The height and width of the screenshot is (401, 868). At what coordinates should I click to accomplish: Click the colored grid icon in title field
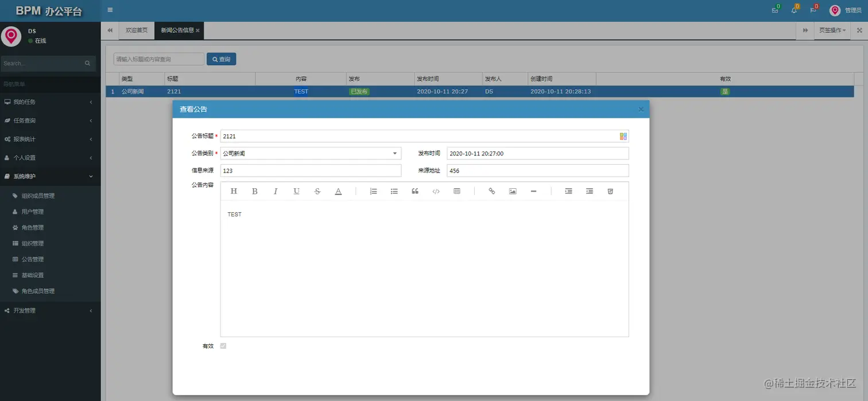point(623,136)
